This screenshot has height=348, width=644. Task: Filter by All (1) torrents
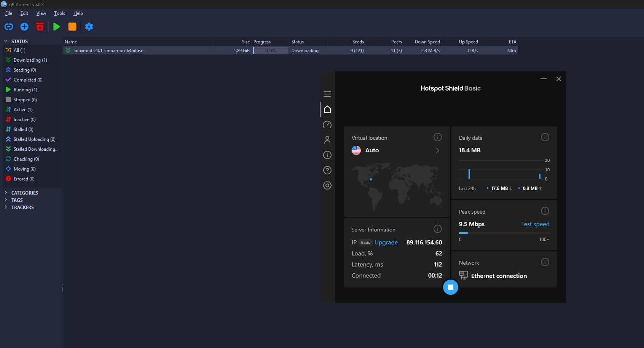click(32, 50)
